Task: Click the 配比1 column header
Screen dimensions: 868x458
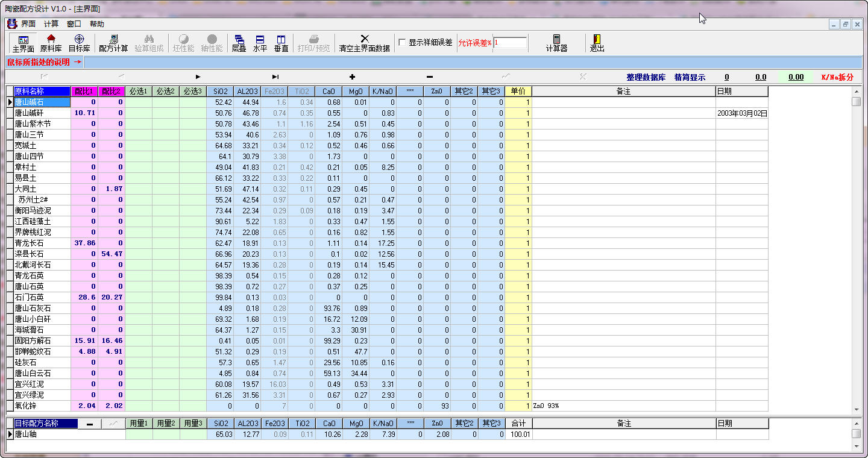Action: 84,92
